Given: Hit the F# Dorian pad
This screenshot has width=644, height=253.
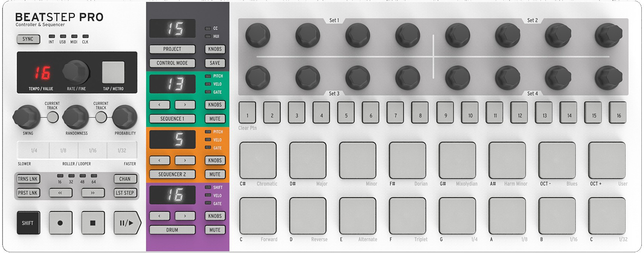Looking at the screenshot, I should (407, 160).
